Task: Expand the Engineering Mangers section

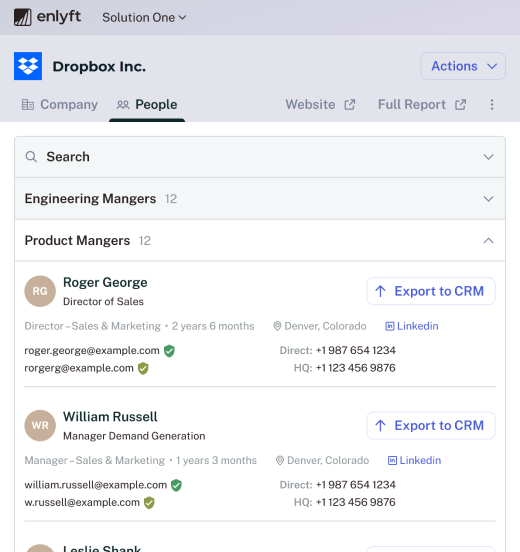Action: click(260, 199)
